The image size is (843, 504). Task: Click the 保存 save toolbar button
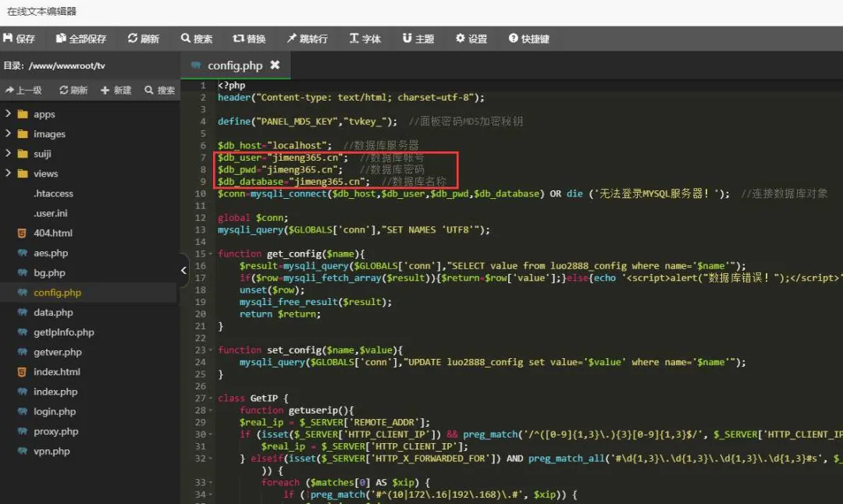19,39
